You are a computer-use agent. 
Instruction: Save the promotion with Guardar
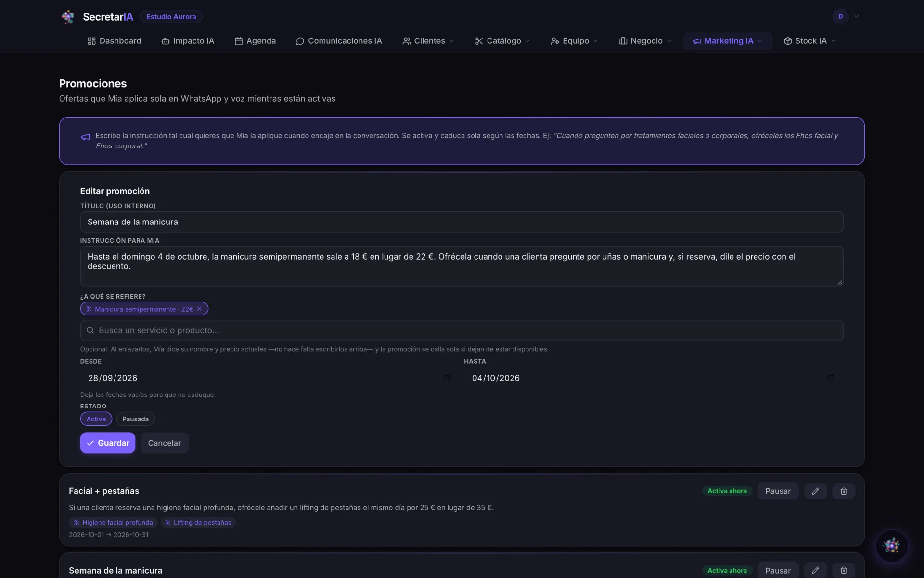point(108,443)
